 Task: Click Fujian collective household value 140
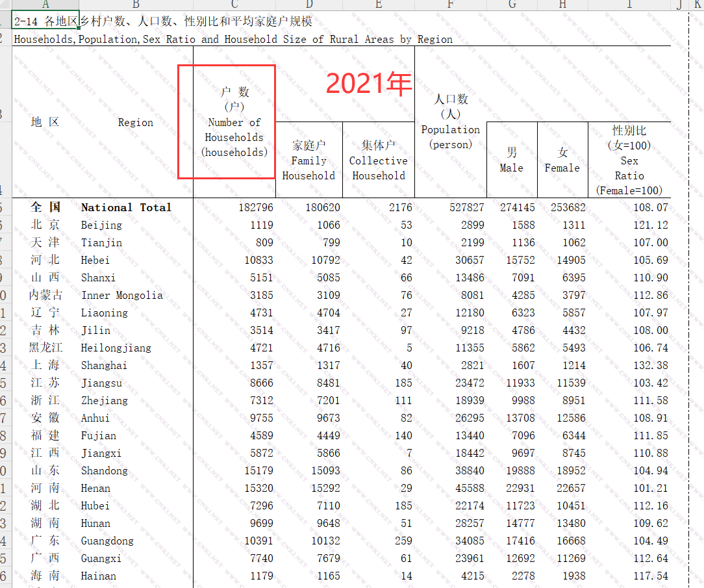coord(404,435)
